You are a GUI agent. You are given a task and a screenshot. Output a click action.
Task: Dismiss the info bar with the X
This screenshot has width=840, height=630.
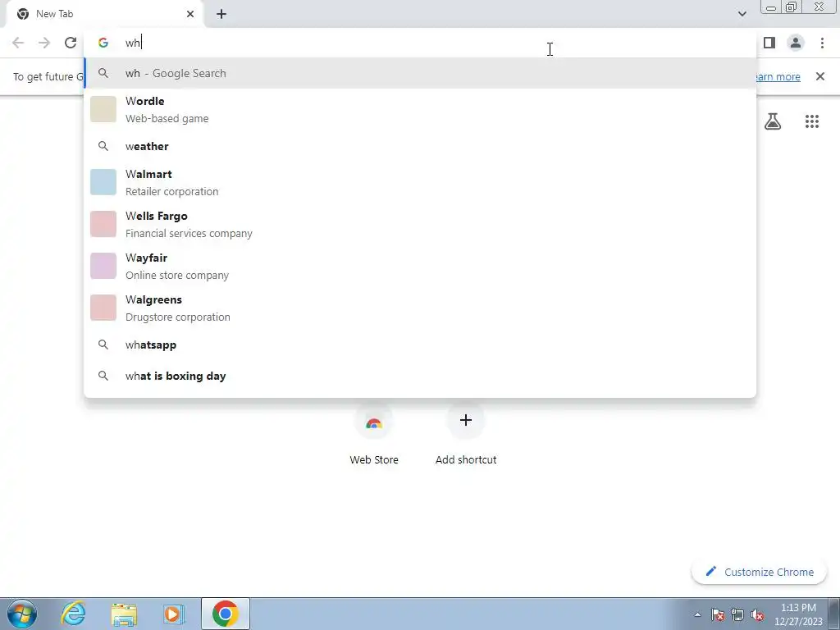(820, 76)
